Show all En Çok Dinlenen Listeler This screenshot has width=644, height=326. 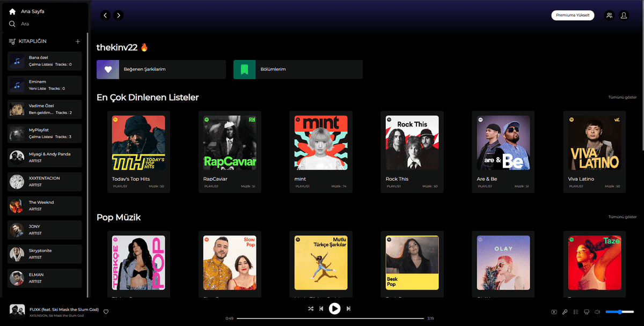(x=623, y=98)
